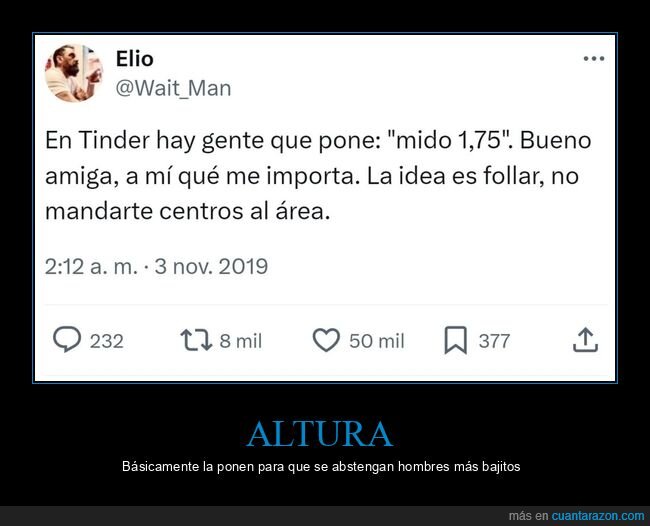Like the tweet with heart icon
This screenshot has height=526, width=650.
pyautogui.click(x=326, y=340)
